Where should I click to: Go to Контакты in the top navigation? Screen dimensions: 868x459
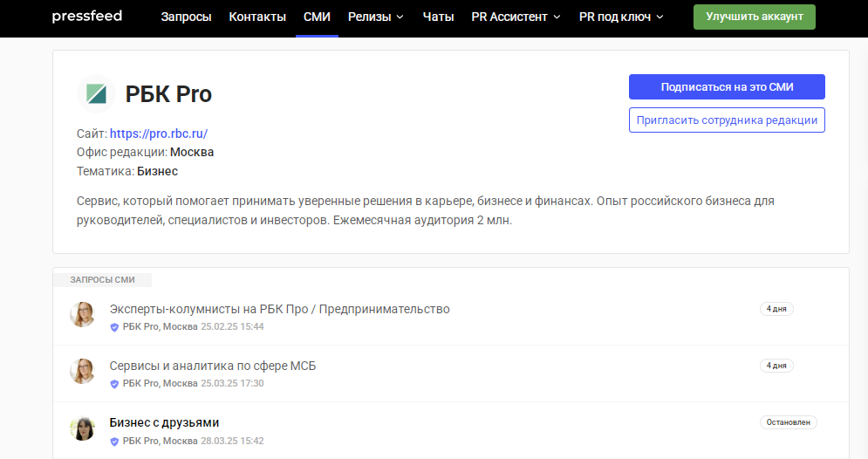coord(257,17)
